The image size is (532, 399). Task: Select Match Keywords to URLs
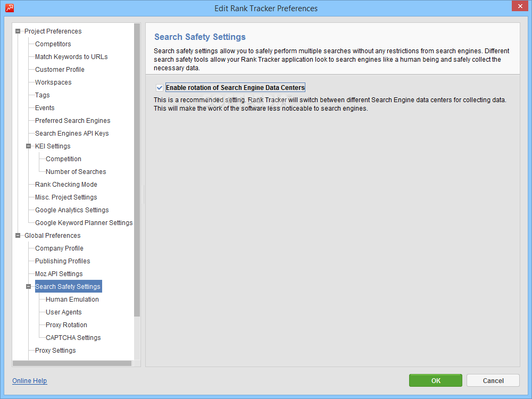pos(71,57)
